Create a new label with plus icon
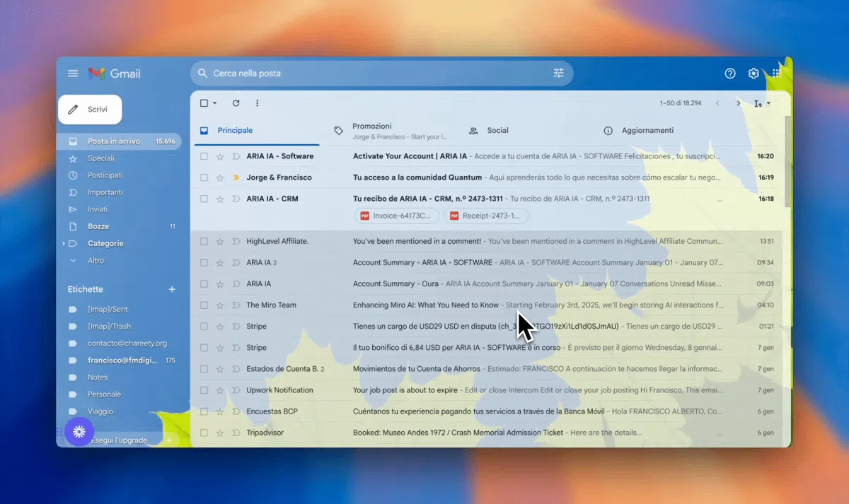Screen dimensions: 849x504 pos(171,290)
